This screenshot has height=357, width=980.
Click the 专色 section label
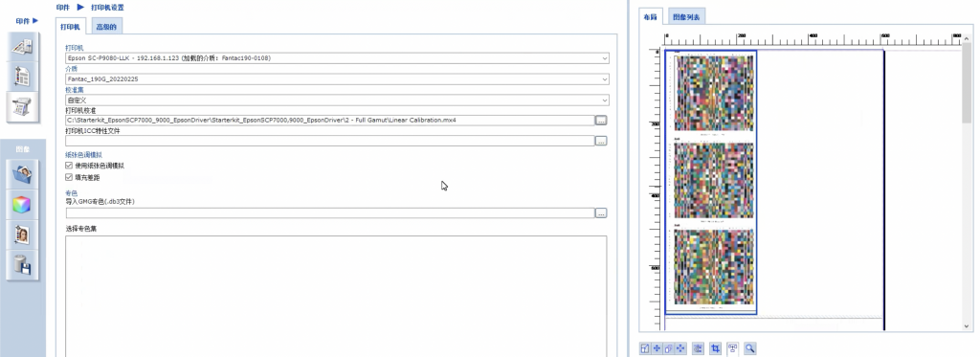(x=71, y=193)
